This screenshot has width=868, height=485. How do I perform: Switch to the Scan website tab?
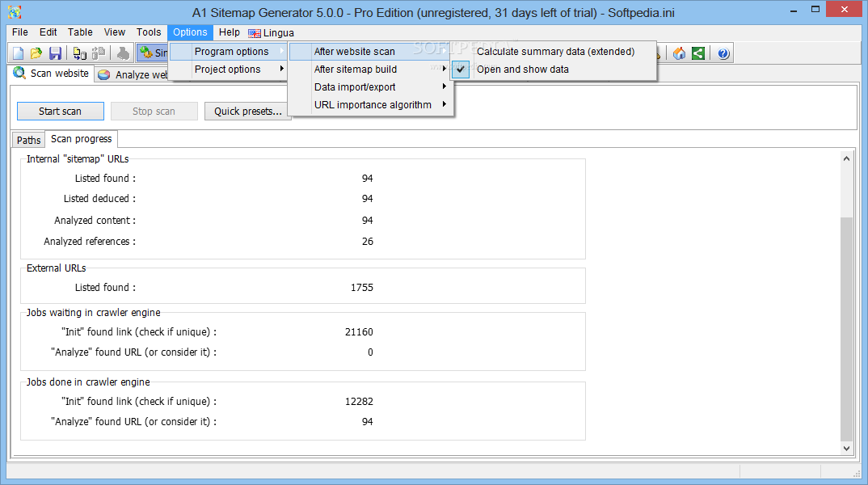(x=52, y=73)
